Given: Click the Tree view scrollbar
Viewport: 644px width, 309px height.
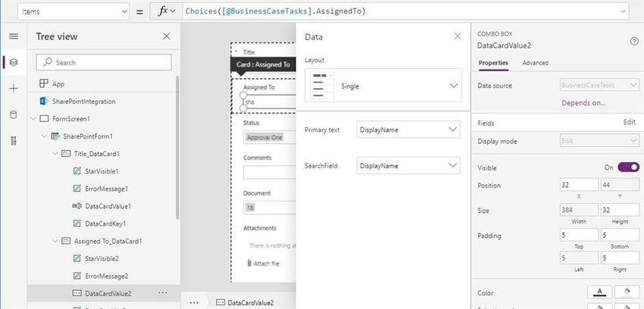Looking at the screenshot, I should click(177, 147).
